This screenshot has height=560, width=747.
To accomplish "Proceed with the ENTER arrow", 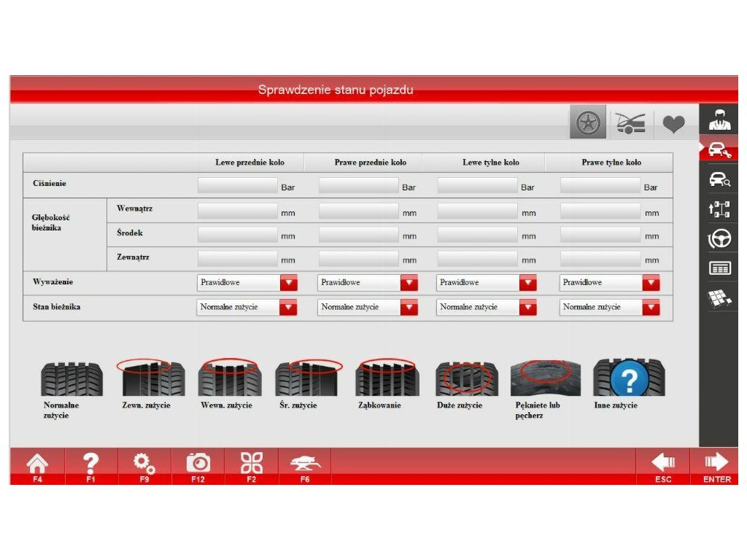I will (716, 467).
